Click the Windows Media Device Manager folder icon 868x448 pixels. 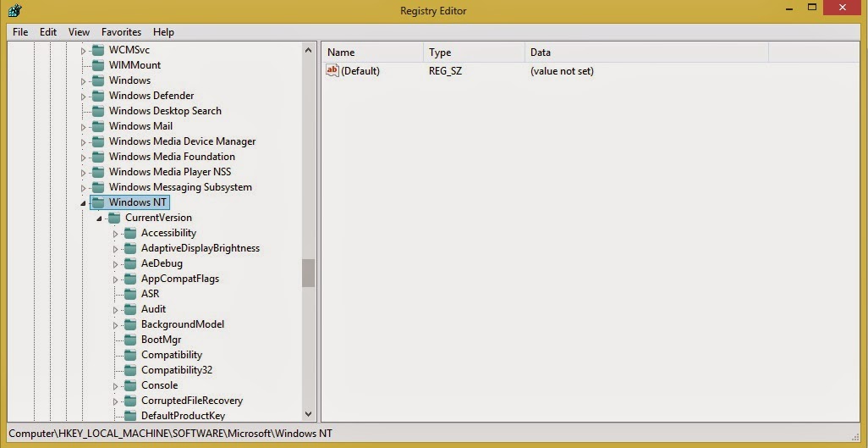tap(98, 141)
